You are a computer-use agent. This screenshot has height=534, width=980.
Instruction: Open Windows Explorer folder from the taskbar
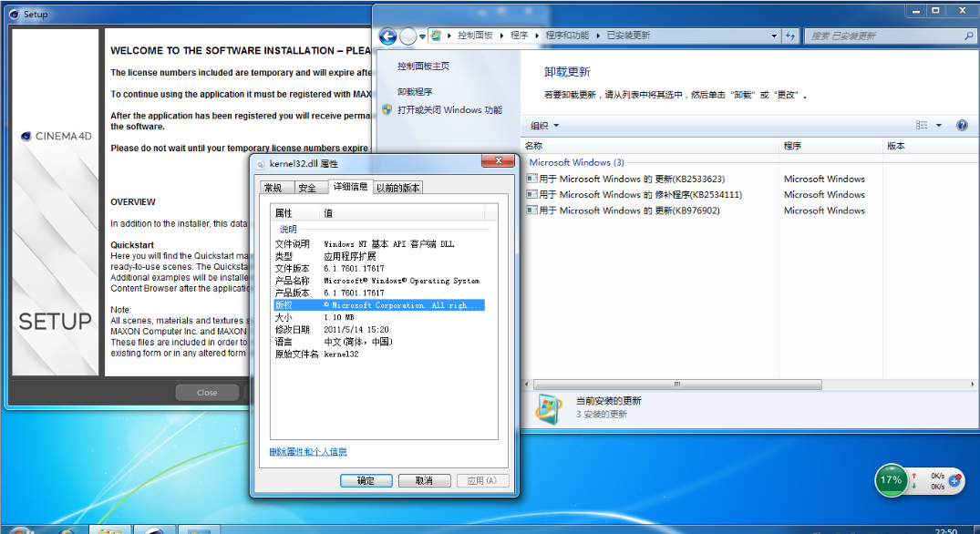(109, 529)
